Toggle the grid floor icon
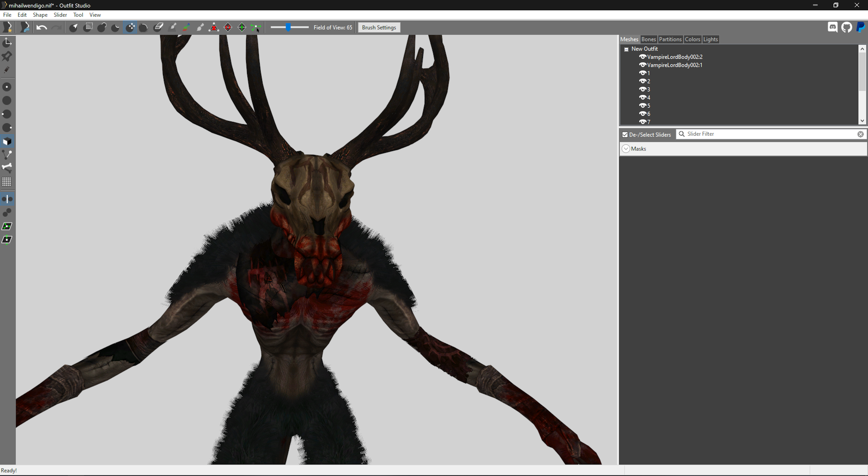 pos(7,182)
